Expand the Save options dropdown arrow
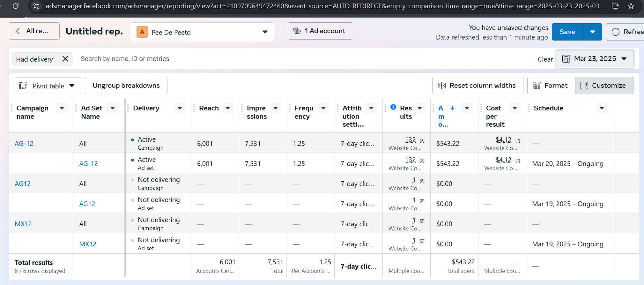 [x=592, y=32]
